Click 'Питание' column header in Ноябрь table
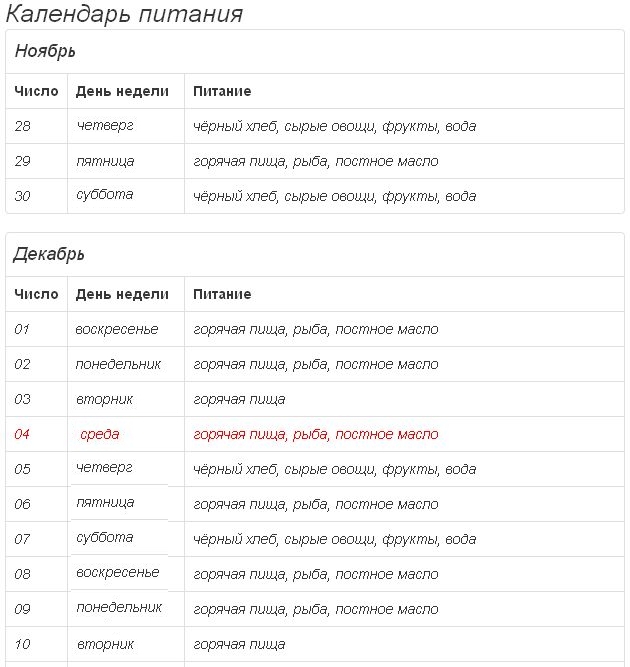 (x=222, y=91)
